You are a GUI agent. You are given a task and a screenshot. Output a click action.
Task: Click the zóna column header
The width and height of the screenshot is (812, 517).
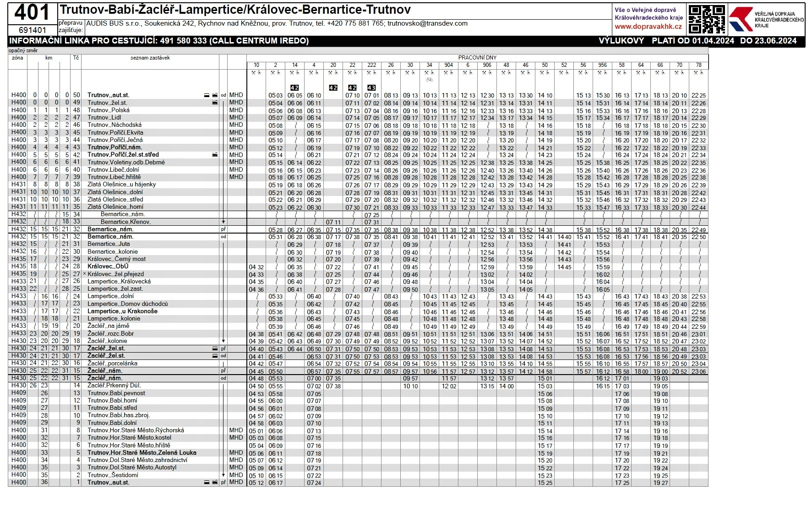[17, 58]
